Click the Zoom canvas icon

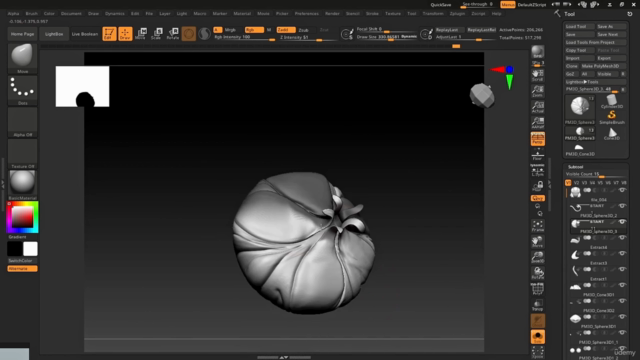coord(538,91)
